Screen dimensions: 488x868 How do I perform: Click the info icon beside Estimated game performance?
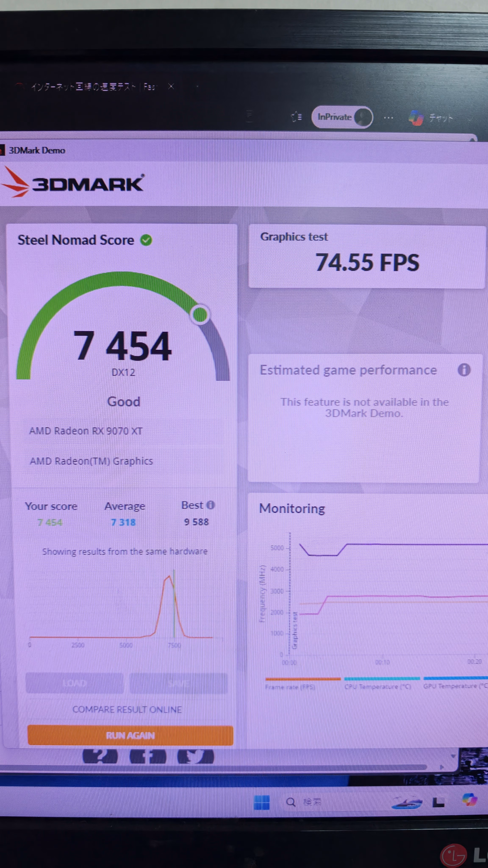[464, 370]
